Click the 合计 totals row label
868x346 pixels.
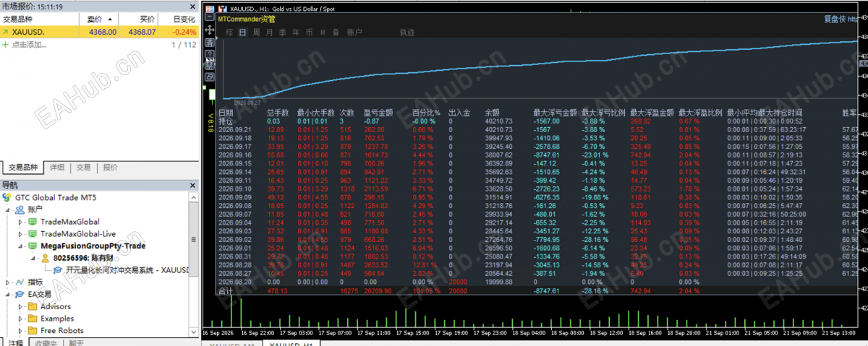[x=226, y=290]
